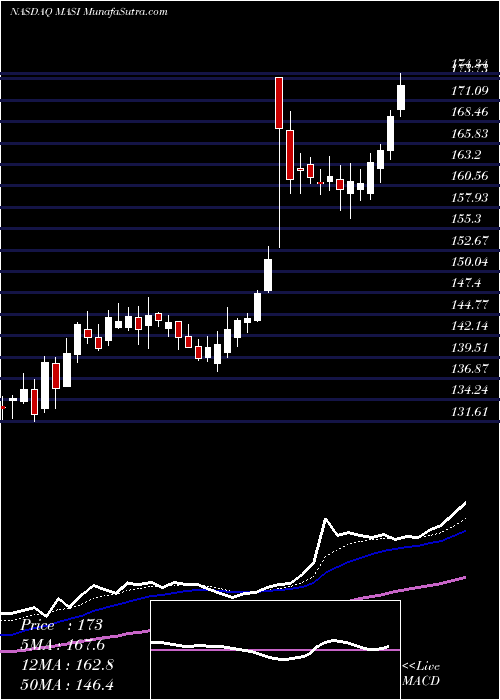
Task: Click the last white candle on the right
Action: [401, 97]
